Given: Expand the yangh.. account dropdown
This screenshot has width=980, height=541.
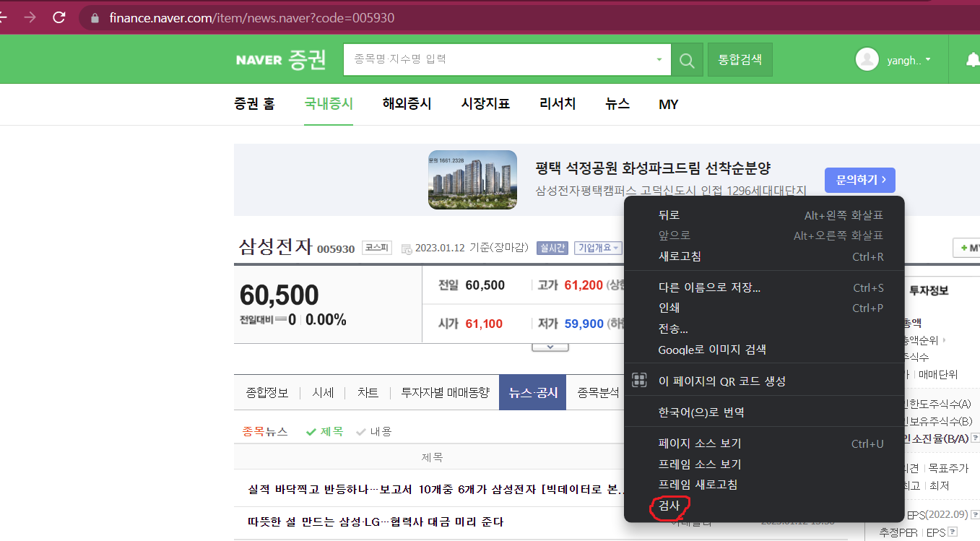Looking at the screenshot, I should (927, 60).
